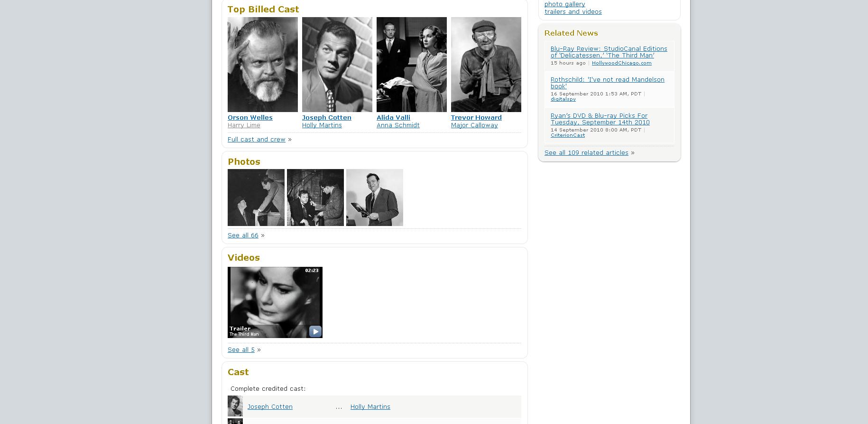Open Orson Welles cast photo

point(263,65)
